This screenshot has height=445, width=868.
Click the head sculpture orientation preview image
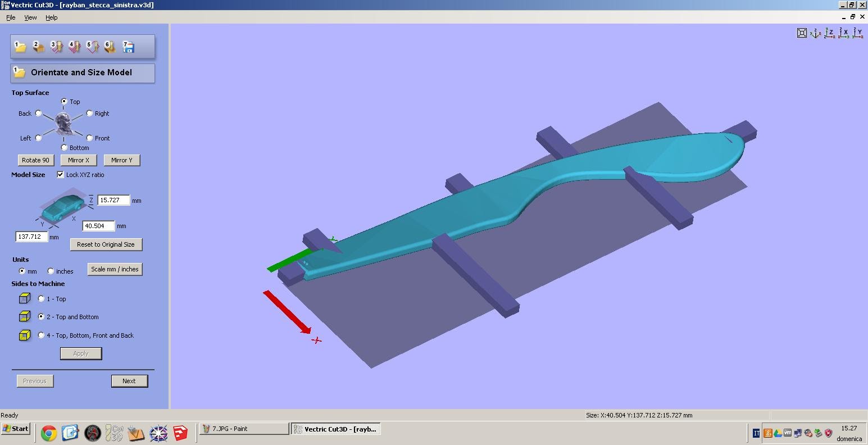(x=63, y=124)
